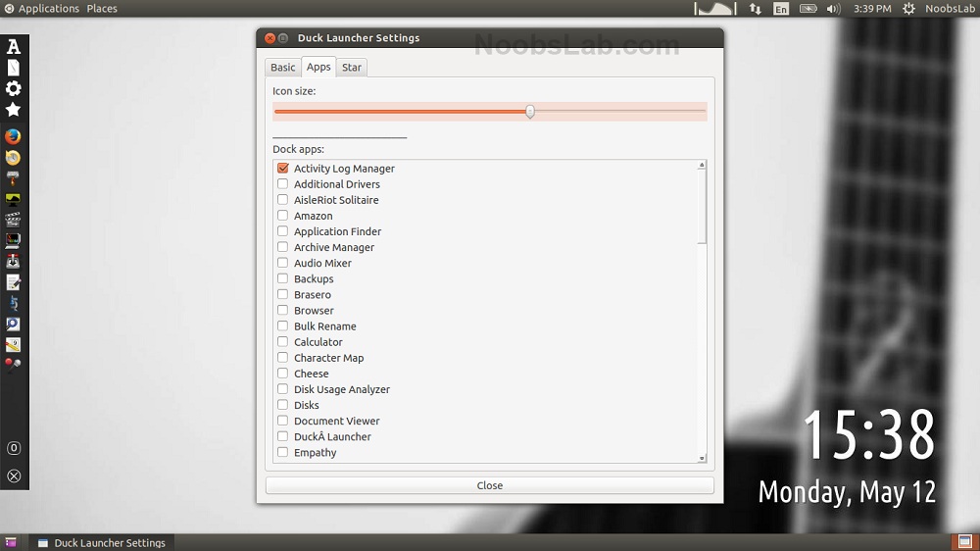Click the circled X icon at dock bottom

[x=14, y=476]
